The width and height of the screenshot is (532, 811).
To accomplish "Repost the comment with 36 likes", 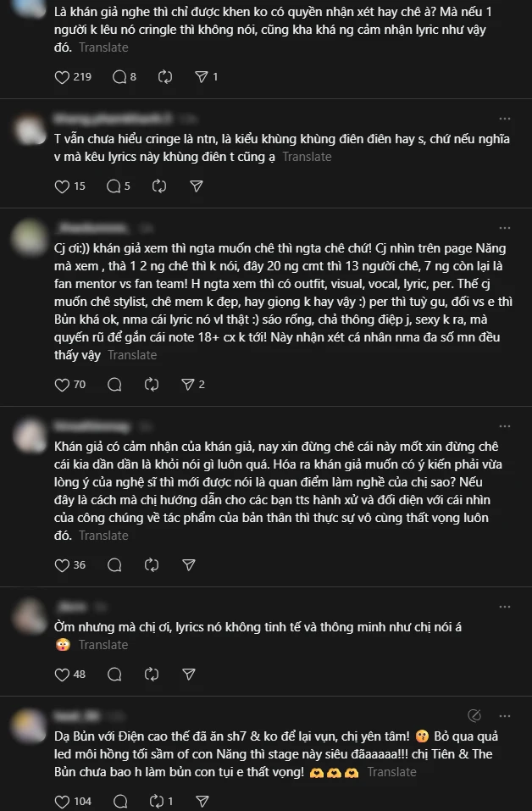I will 152,564.
